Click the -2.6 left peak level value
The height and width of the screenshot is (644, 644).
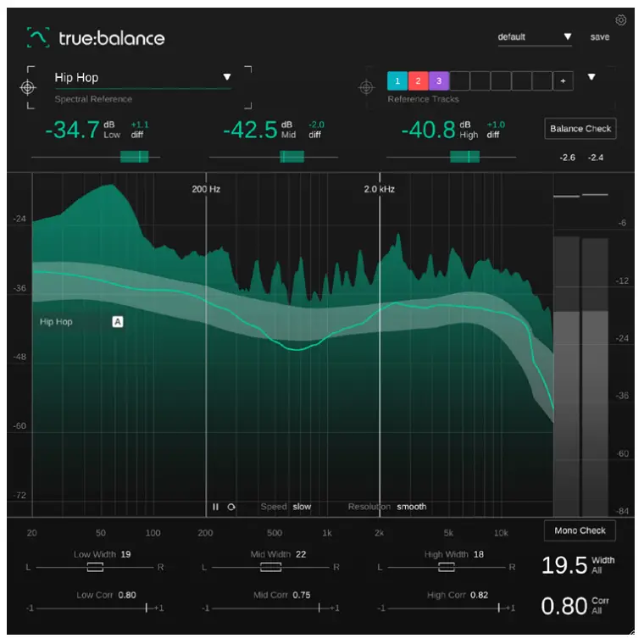(x=567, y=158)
